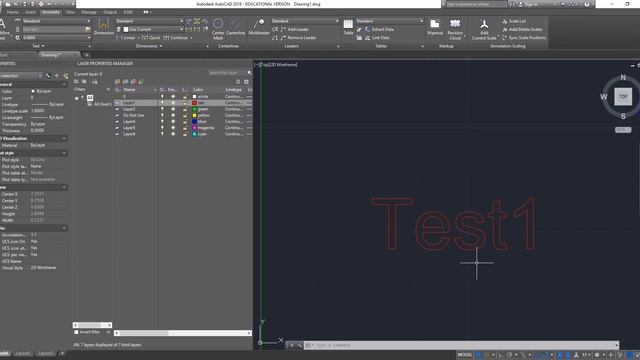640x360 pixels.
Task: Open the Use Current dimension layer dropdown
Action: [x=153, y=29]
